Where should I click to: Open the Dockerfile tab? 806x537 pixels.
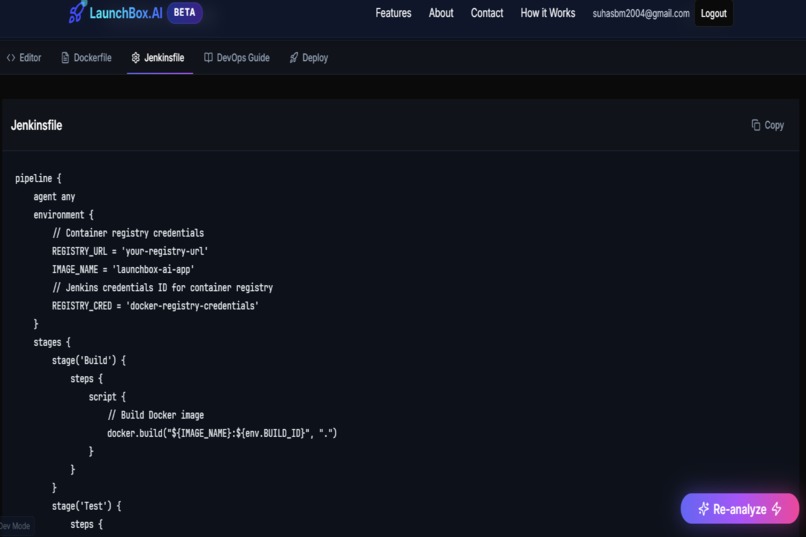coord(86,58)
